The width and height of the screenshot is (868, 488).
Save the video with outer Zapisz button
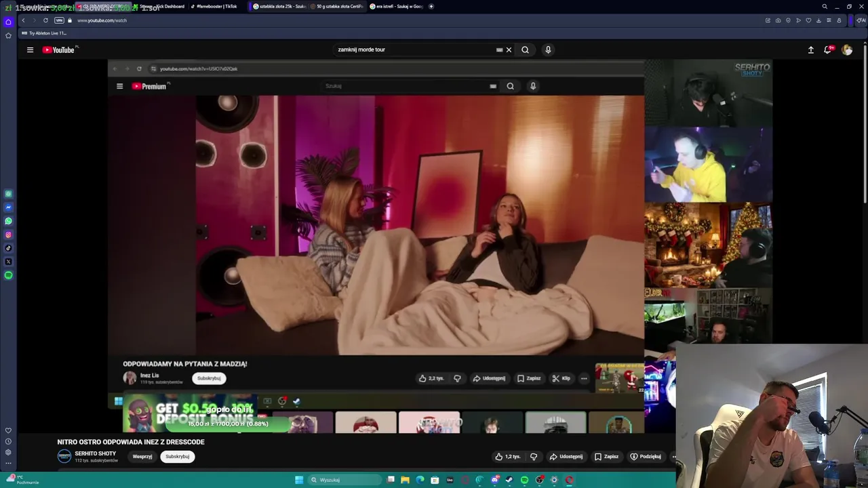point(606,456)
